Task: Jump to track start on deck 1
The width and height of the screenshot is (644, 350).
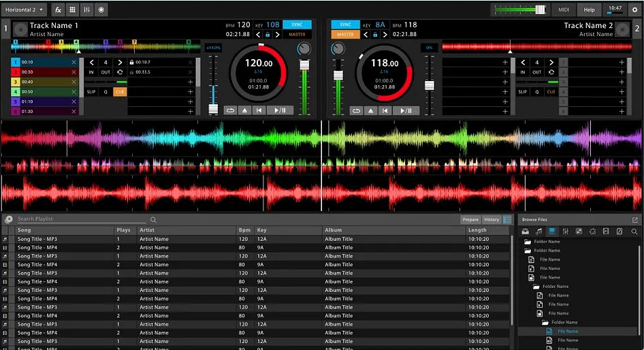Action: 259,110
